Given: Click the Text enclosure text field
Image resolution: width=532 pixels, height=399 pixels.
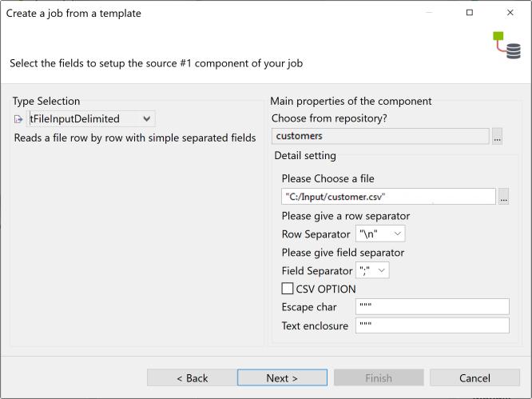Looking at the screenshot, I should 432,325.
